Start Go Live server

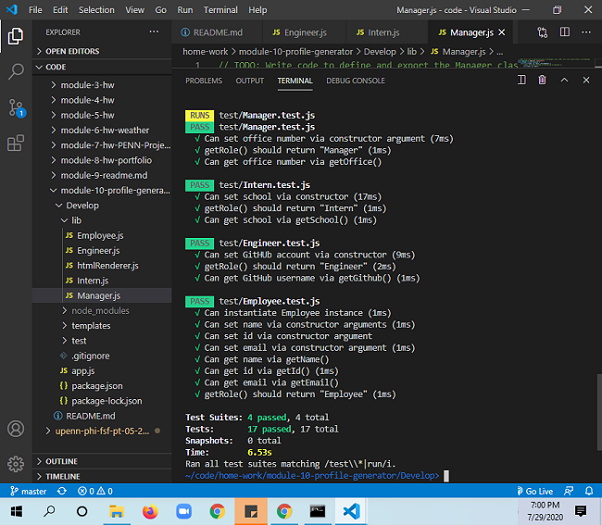[535, 491]
